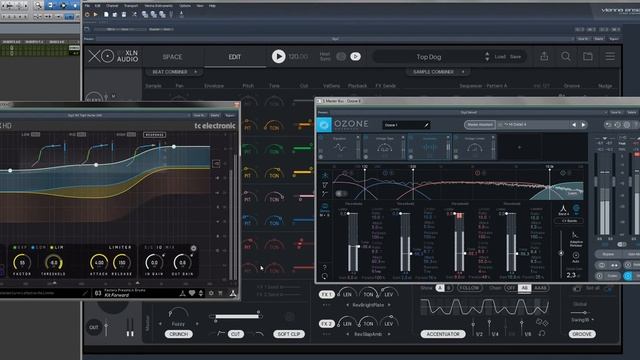
Task: Select next reverb after RevBrightPlate
Action: (x=389, y=305)
